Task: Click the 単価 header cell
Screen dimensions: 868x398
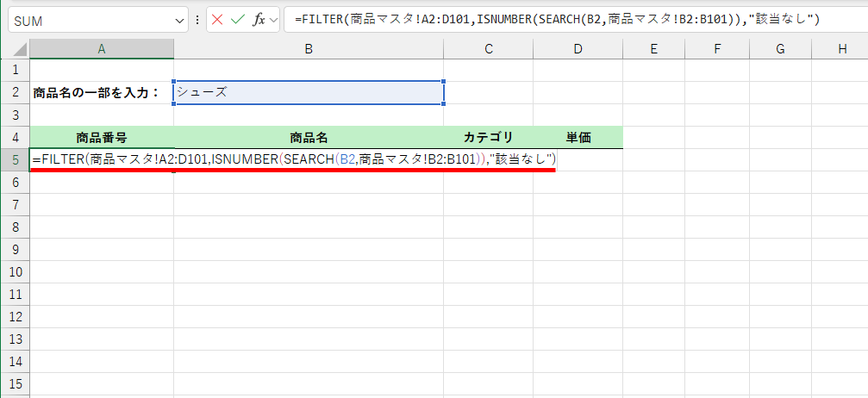Action: point(578,137)
